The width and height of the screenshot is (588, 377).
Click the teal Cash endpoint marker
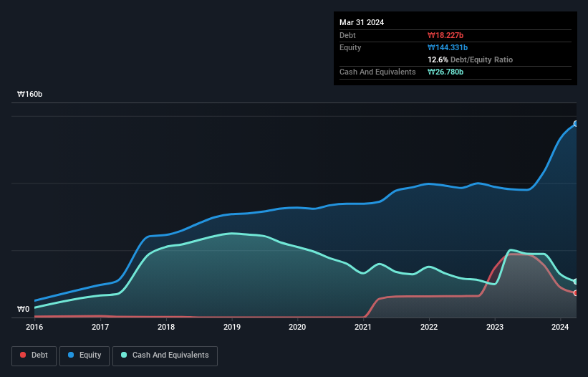(x=576, y=282)
